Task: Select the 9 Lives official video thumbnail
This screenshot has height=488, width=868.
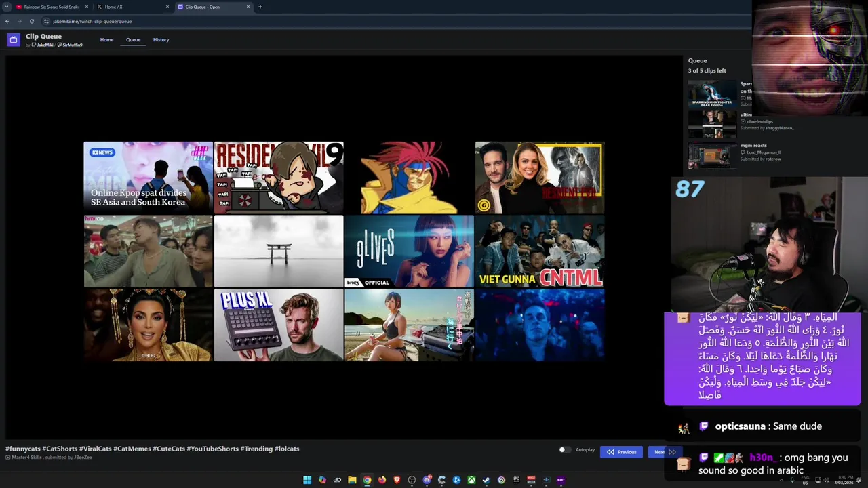Action: coord(409,251)
